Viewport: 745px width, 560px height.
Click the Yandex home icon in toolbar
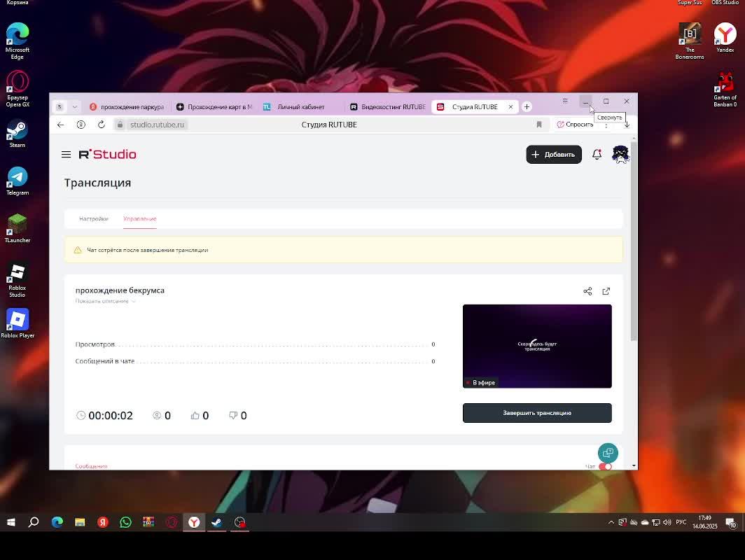coord(81,125)
